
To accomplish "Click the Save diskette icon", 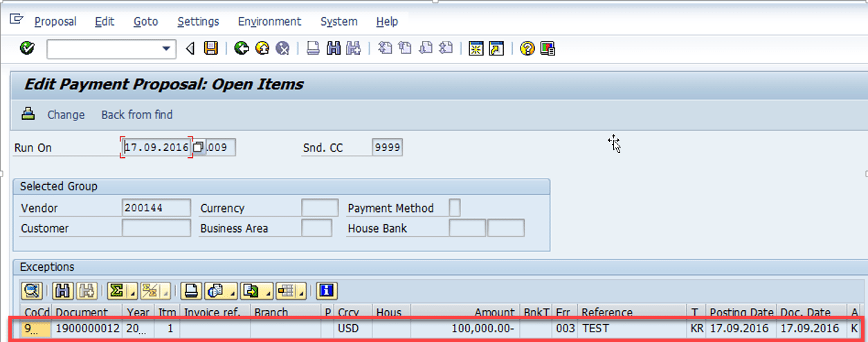I will pos(211,48).
